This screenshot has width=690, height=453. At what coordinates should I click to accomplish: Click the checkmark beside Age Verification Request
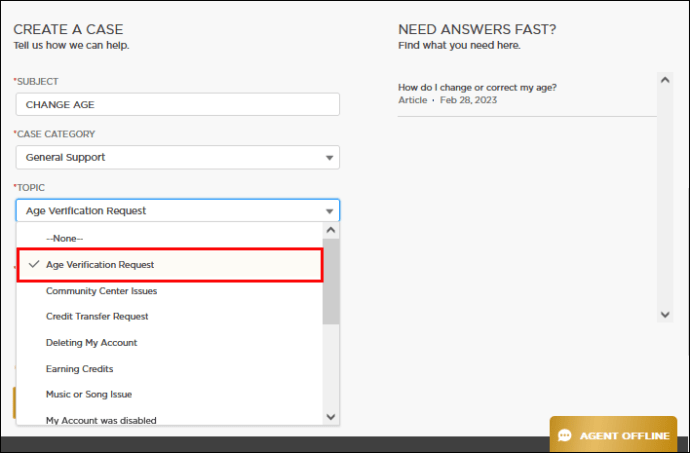[x=34, y=265]
